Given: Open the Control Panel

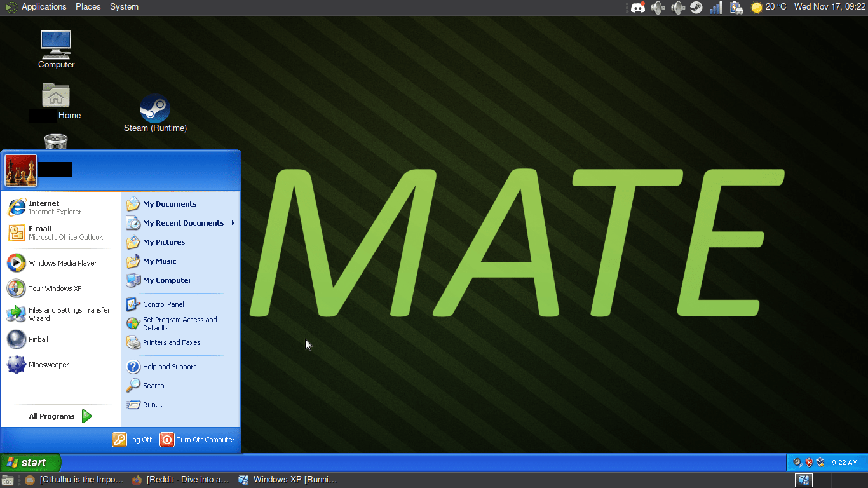Looking at the screenshot, I should point(163,304).
